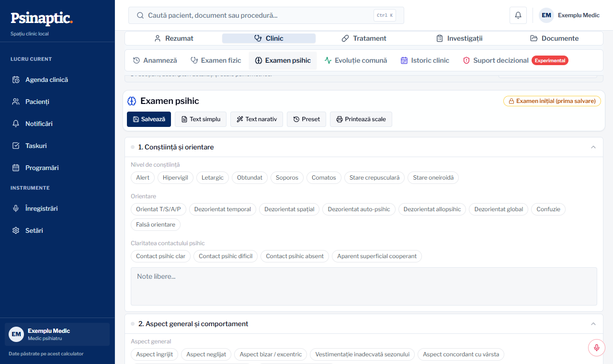Open the Preset options

[306, 119]
